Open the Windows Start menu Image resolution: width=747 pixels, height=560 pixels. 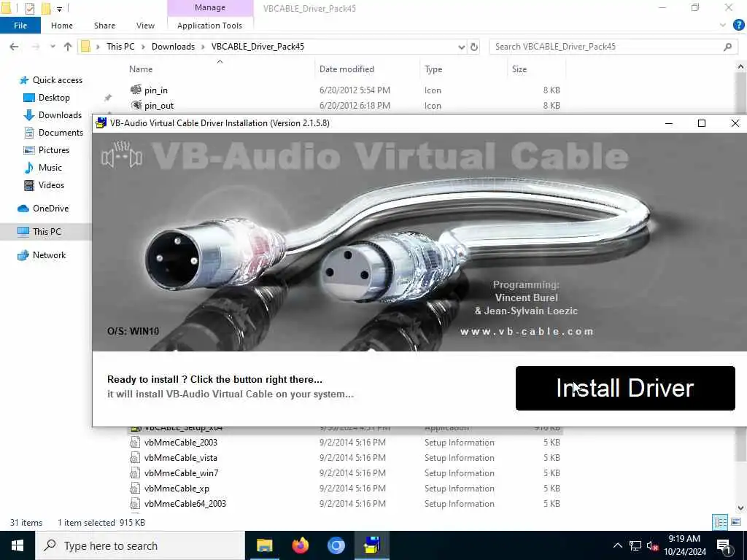click(x=18, y=545)
